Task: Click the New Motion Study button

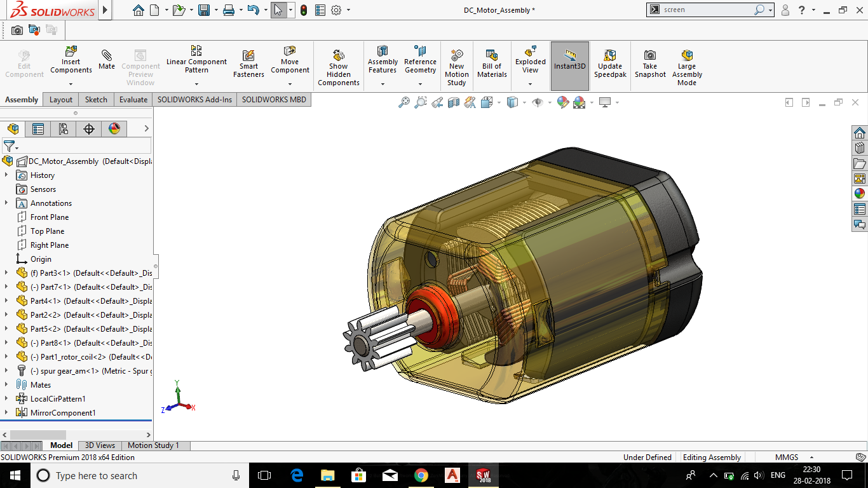Action: pos(456,56)
